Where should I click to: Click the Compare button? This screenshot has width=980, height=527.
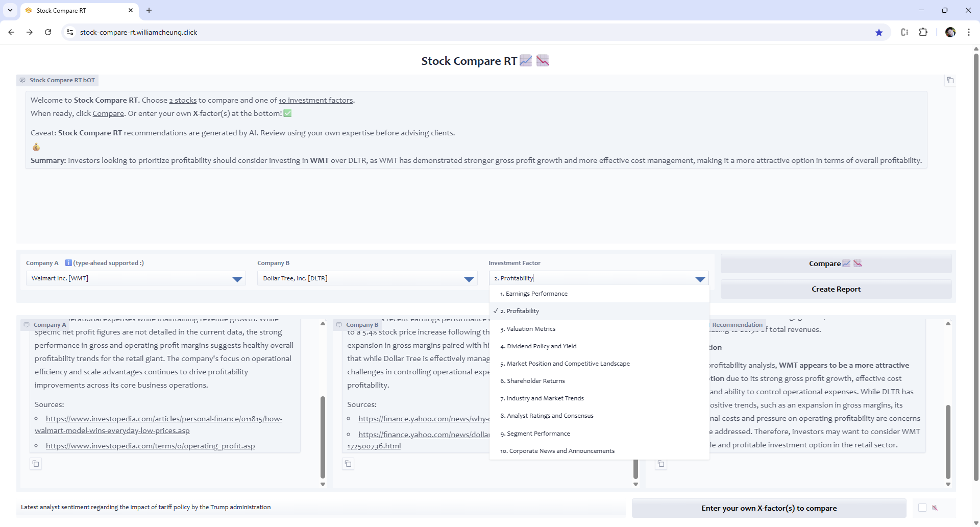[836, 263]
